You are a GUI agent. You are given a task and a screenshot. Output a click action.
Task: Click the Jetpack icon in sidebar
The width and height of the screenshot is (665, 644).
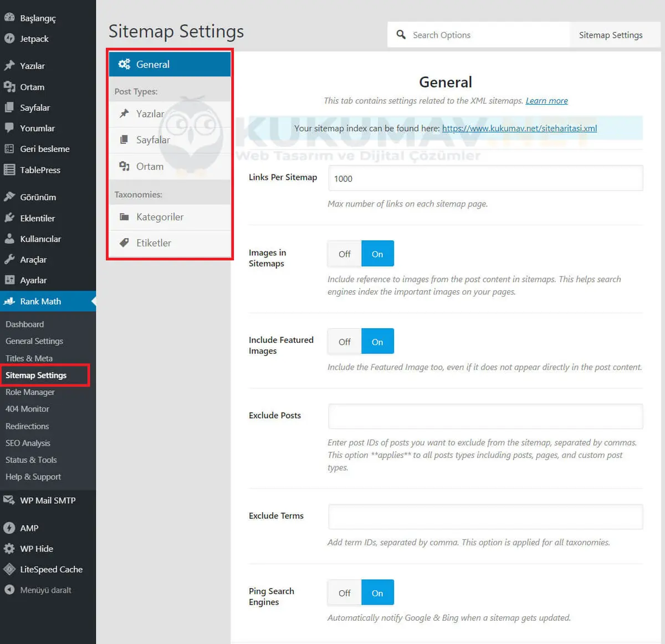coord(9,38)
